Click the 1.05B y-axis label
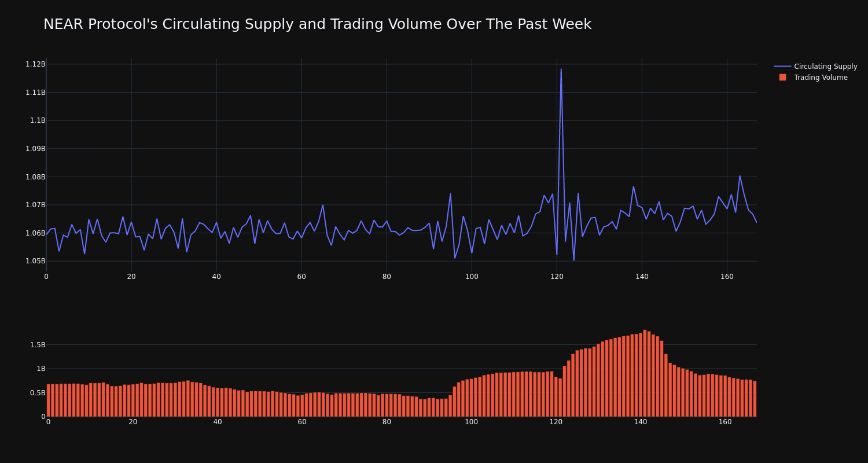The image size is (868, 463). tap(35, 261)
